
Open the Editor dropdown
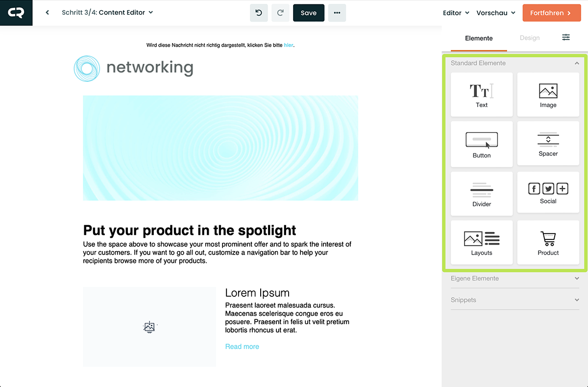click(x=456, y=13)
